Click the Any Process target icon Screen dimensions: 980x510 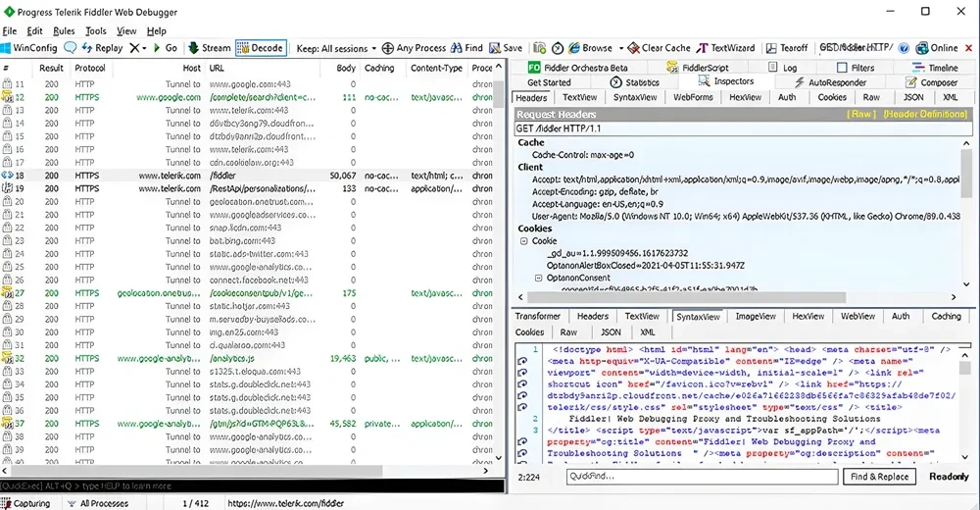click(x=387, y=47)
